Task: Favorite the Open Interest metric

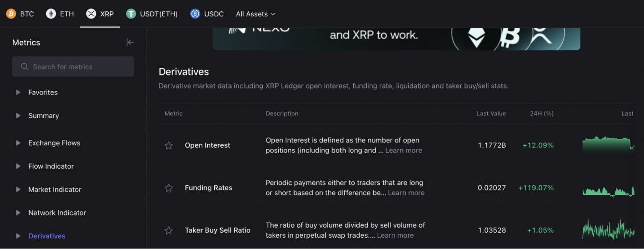Action: (x=169, y=145)
